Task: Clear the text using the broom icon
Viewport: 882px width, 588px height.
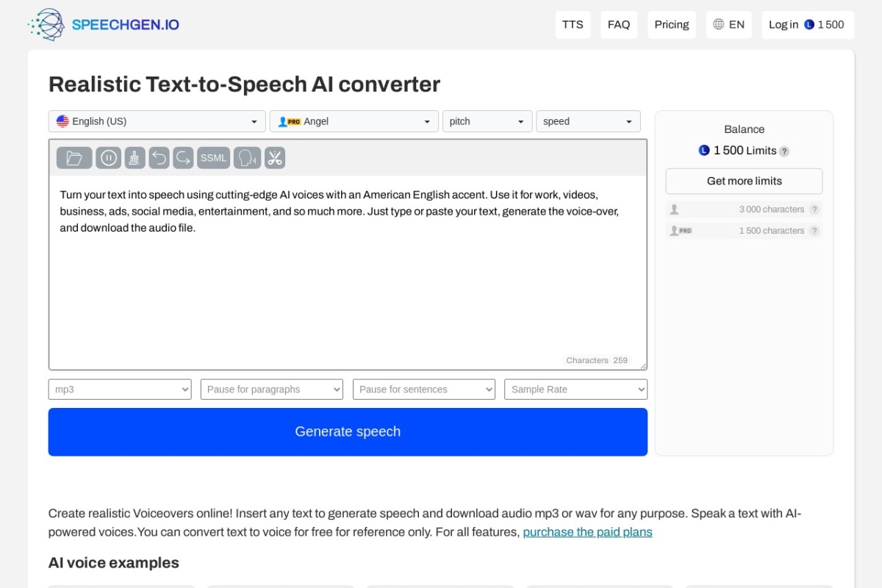Action: pos(135,157)
